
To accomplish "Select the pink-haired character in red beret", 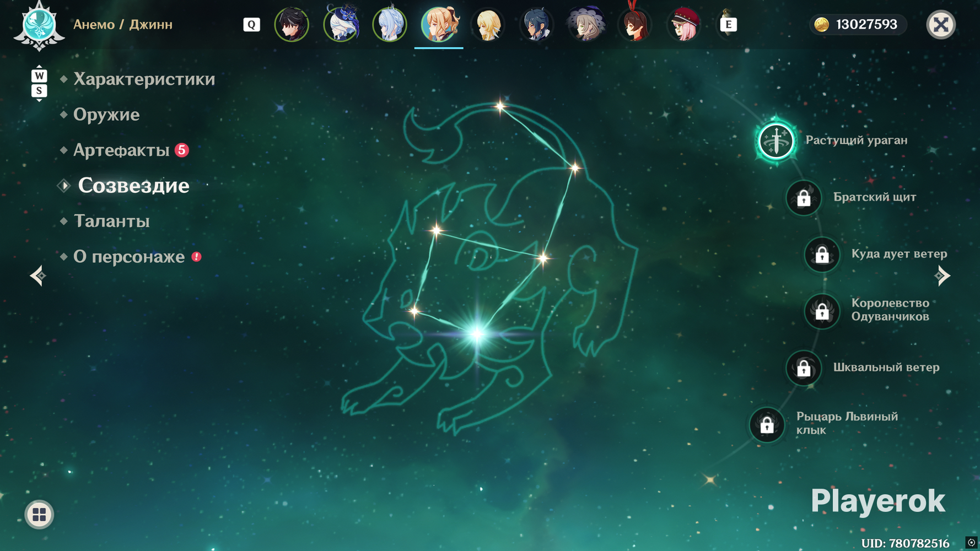I will (x=684, y=24).
